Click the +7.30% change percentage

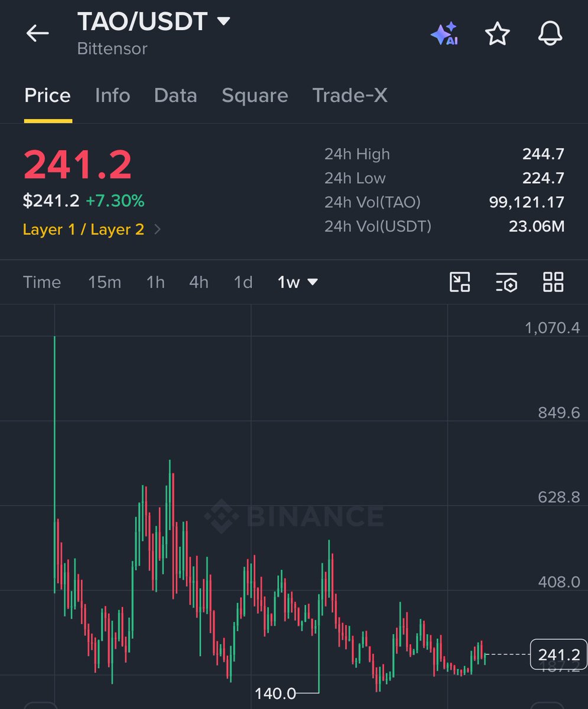[x=115, y=201]
